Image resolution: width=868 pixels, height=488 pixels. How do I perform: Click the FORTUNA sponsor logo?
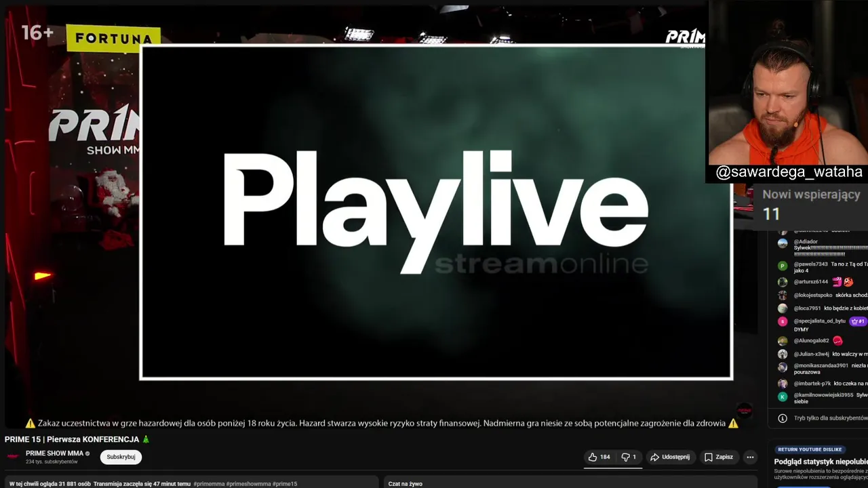tap(113, 39)
